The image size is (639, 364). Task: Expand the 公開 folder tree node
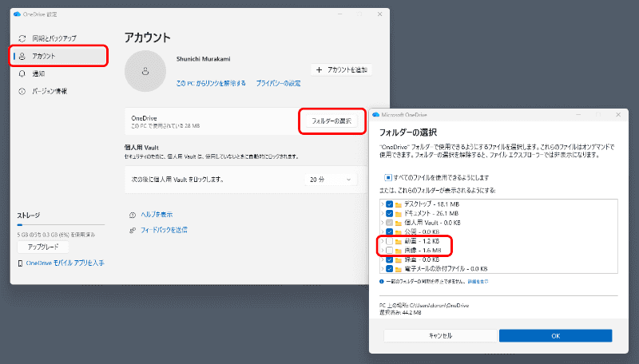point(383,231)
